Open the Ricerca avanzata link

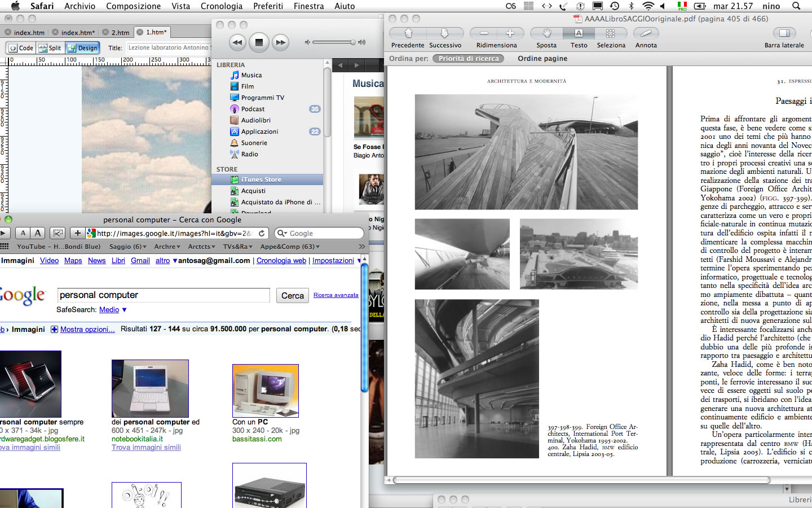336,295
